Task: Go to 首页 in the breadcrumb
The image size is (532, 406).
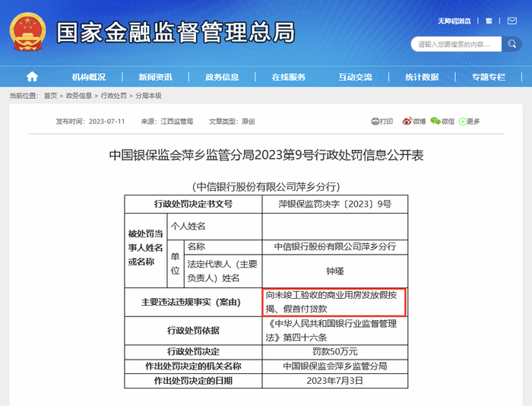Action: click(51, 96)
